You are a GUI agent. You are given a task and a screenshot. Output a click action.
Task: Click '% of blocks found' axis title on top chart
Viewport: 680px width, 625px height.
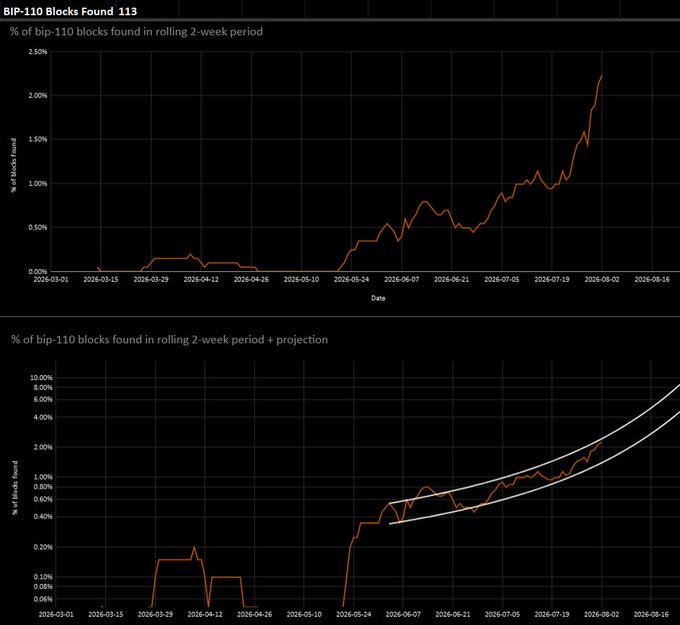click(x=14, y=165)
